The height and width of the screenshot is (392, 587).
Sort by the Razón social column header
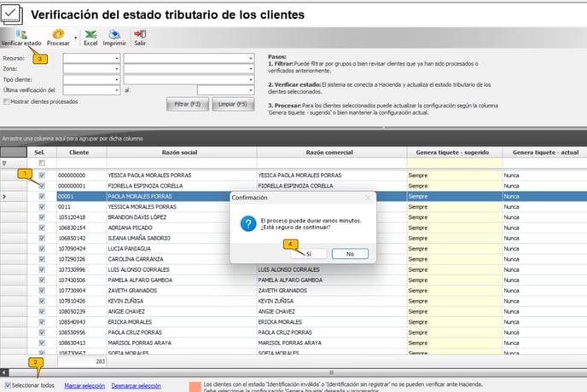tap(182, 153)
